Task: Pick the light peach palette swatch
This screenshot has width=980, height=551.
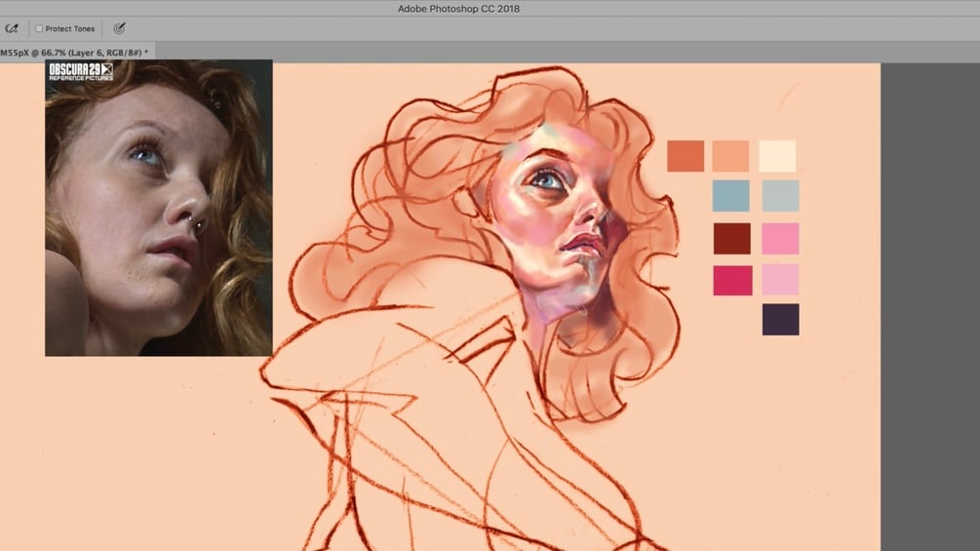Action: [730, 156]
